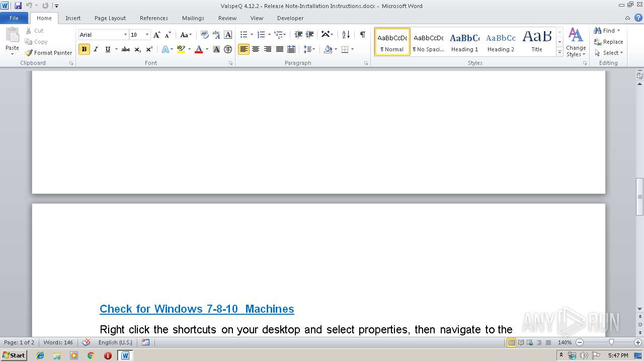Viewport: 644px width, 362px height.
Task: Open the References tab
Action: [154, 18]
